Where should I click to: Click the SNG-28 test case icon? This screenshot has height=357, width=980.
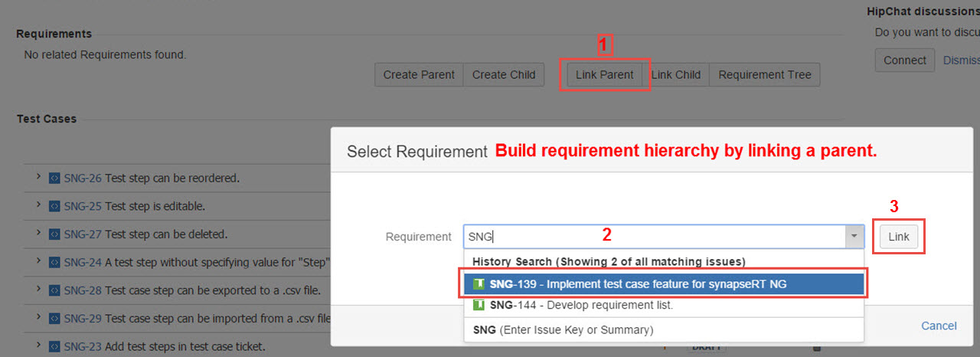pos(54,290)
